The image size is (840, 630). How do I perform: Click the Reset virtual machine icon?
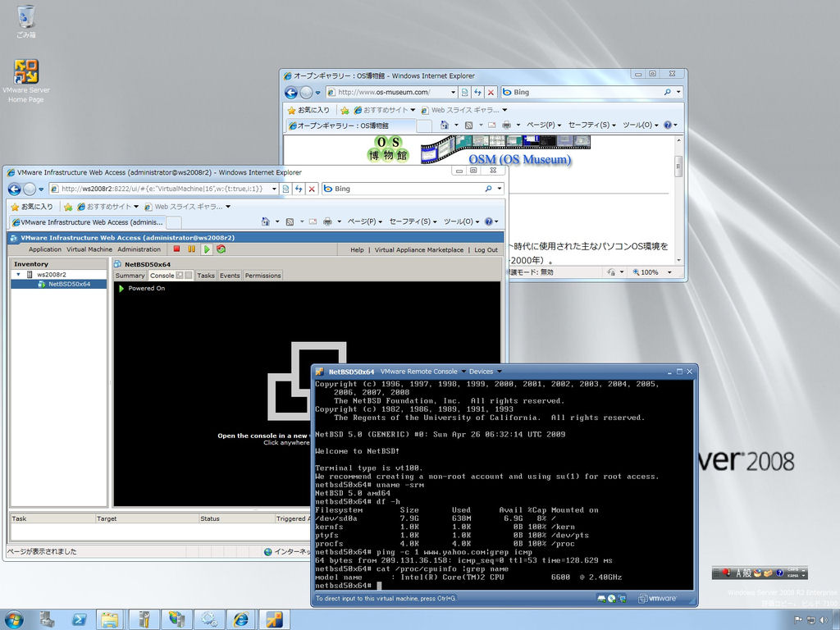click(221, 249)
